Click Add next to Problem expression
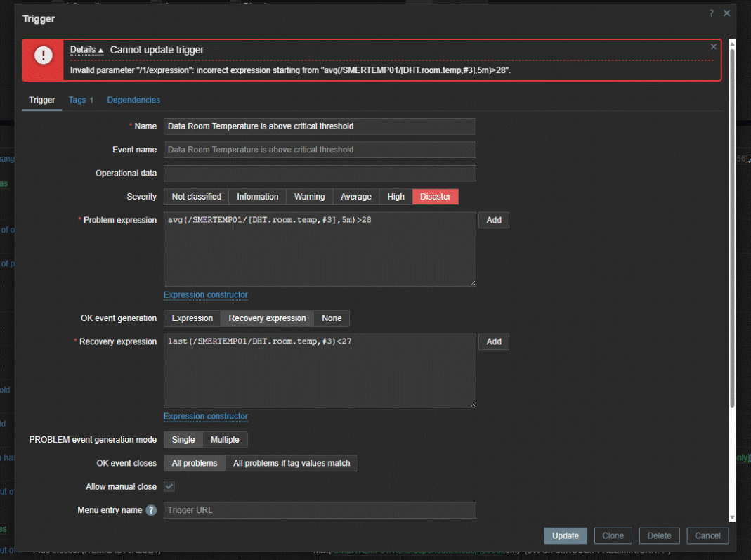 494,220
